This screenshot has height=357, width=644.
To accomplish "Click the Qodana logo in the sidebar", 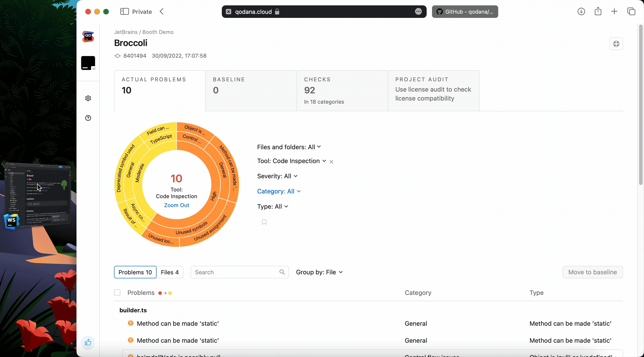I will (88, 37).
